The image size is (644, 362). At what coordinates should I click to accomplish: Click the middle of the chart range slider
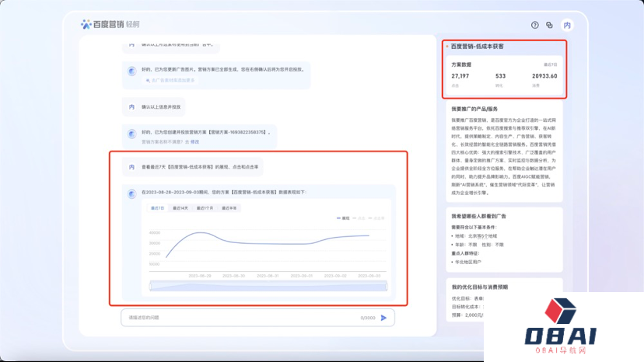(x=268, y=287)
